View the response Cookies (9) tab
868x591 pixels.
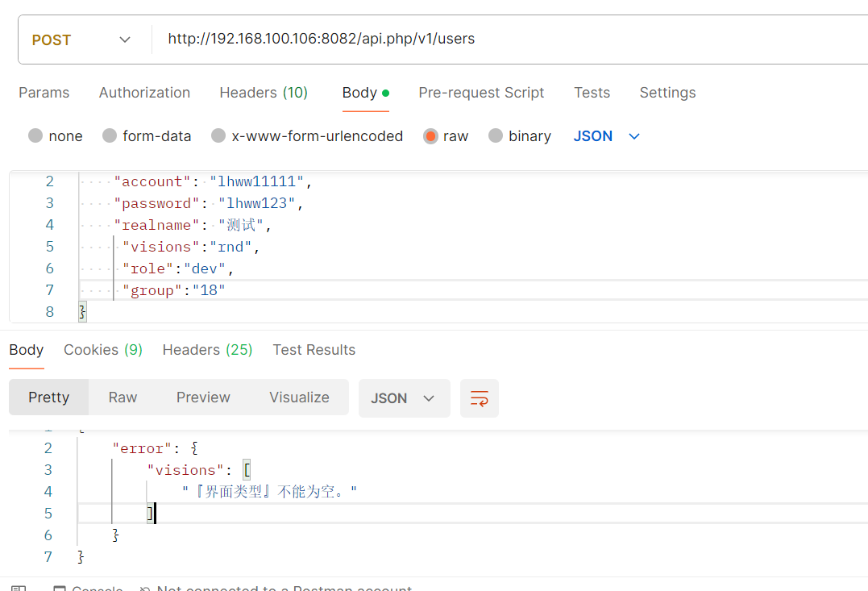[103, 350]
